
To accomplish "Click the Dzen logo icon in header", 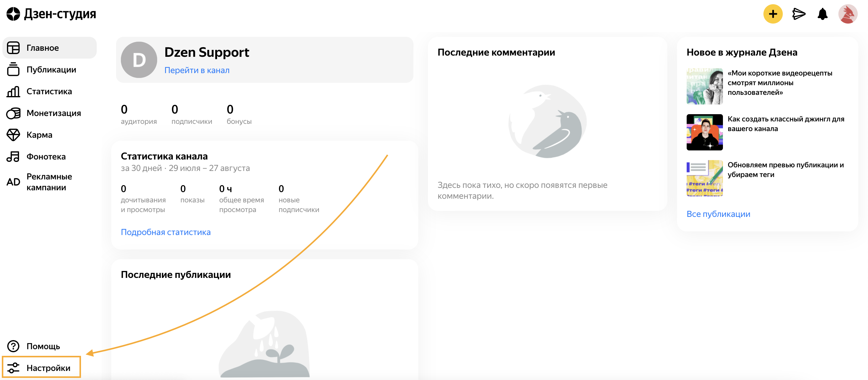I will click(14, 14).
